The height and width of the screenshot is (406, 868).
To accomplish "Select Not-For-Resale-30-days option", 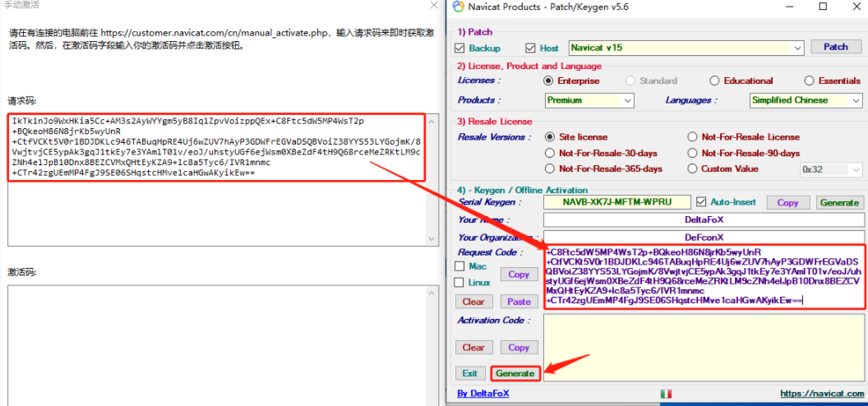I will coord(550,153).
